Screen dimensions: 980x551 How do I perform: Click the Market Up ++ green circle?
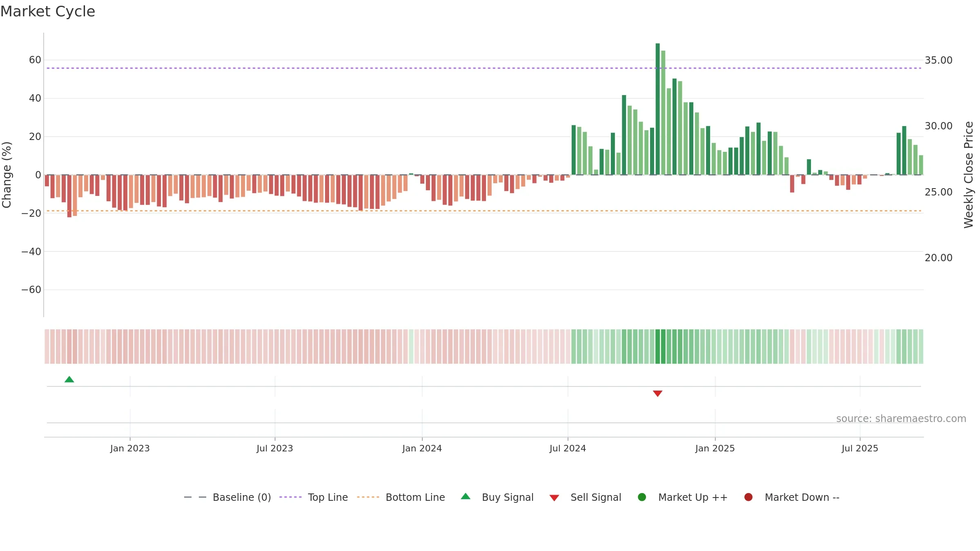point(642,497)
